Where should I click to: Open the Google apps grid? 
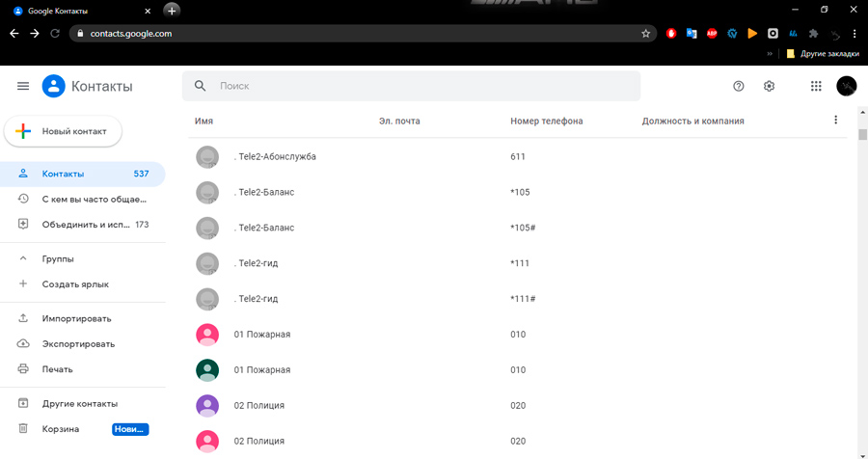tap(816, 86)
